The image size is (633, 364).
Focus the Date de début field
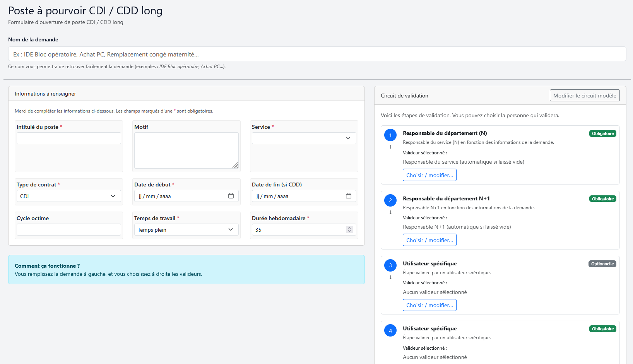pos(186,196)
